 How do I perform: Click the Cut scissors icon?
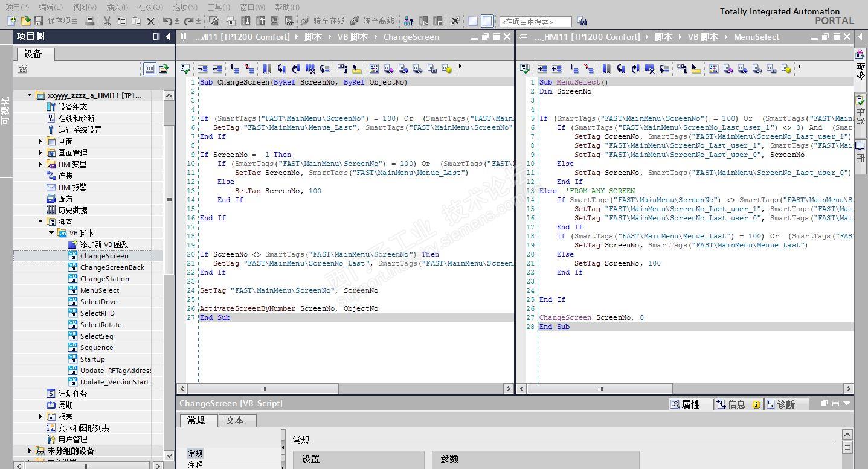click(x=107, y=21)
